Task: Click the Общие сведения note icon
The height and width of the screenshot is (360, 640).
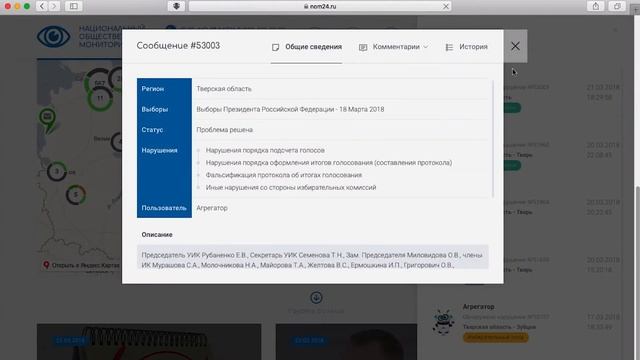Action: (x=276, y=47)
